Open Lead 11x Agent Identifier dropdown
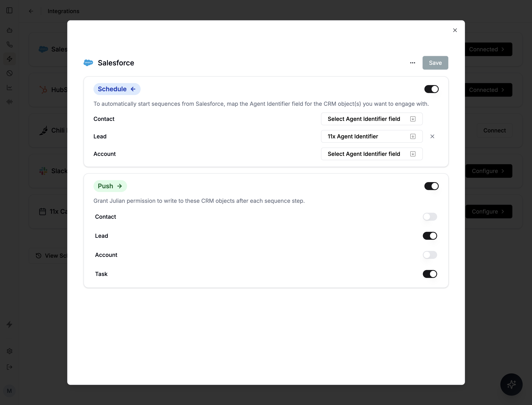Image resolution: width=532 pixels, height=405 pixels. click(x=372, y=136)
